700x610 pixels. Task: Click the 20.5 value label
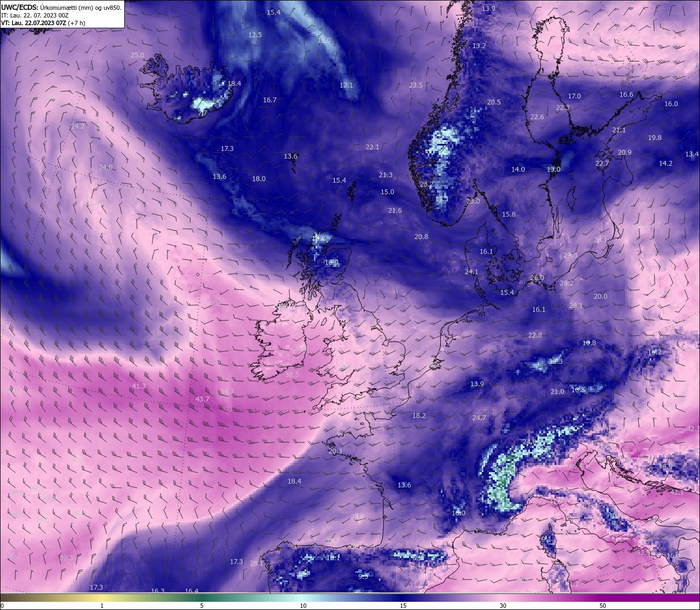click(494, 102)
